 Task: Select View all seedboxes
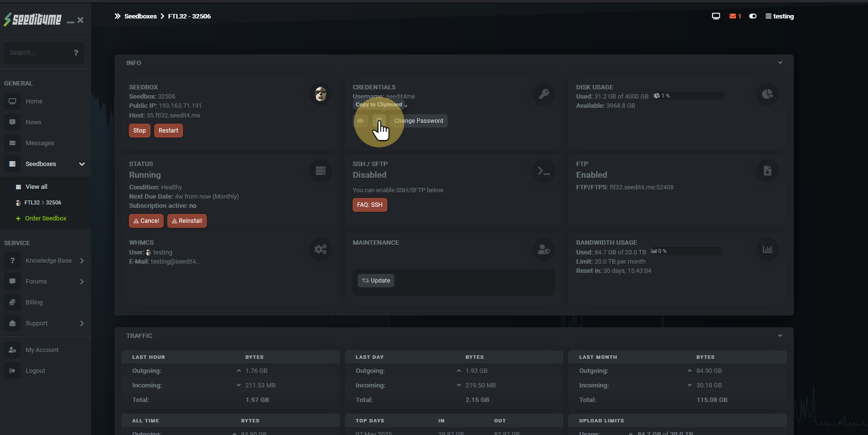point(36,187)
